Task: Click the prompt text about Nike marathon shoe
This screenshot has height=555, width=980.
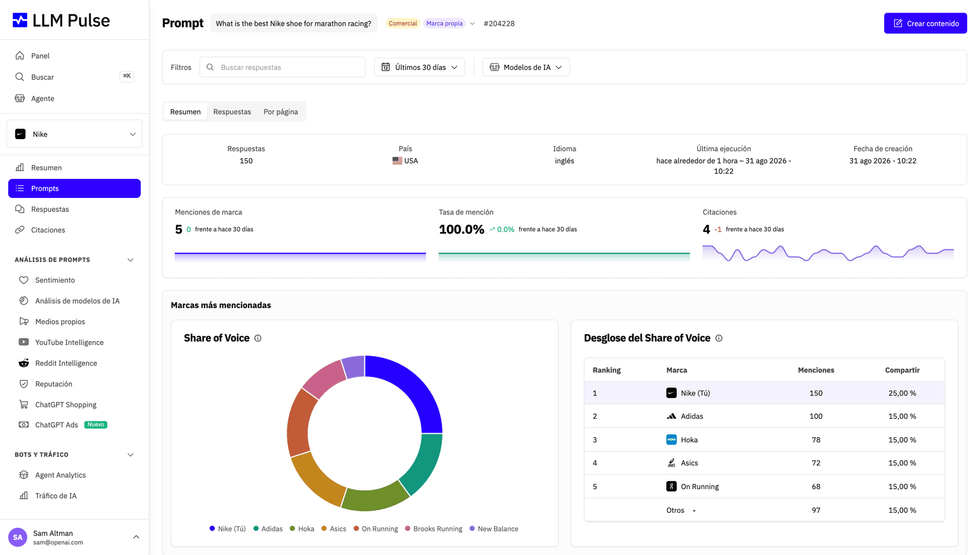Action: [293, 24]
